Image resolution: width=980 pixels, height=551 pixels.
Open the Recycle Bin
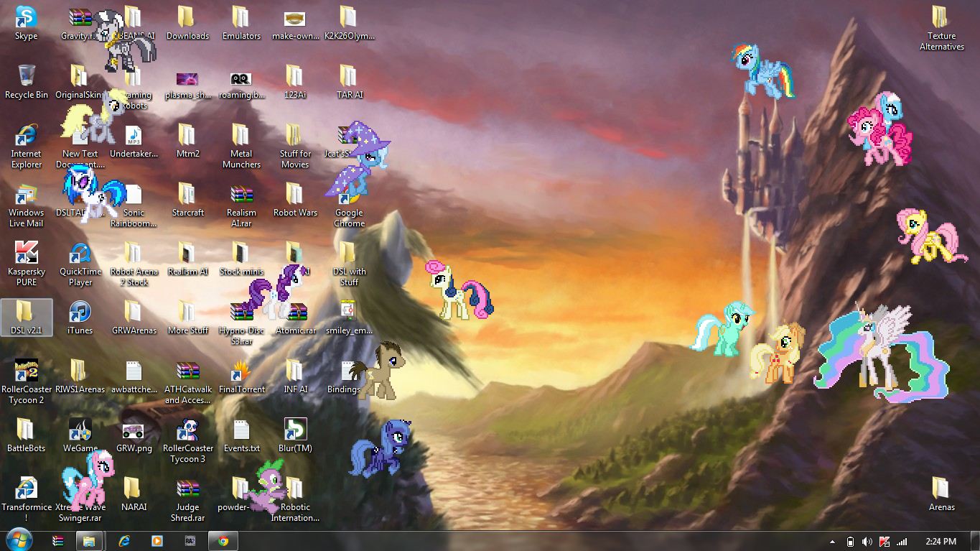point(27,82)
